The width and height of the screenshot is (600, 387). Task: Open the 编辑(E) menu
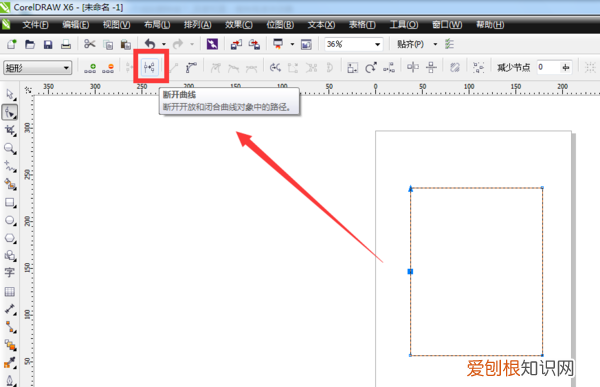[76, 25]
